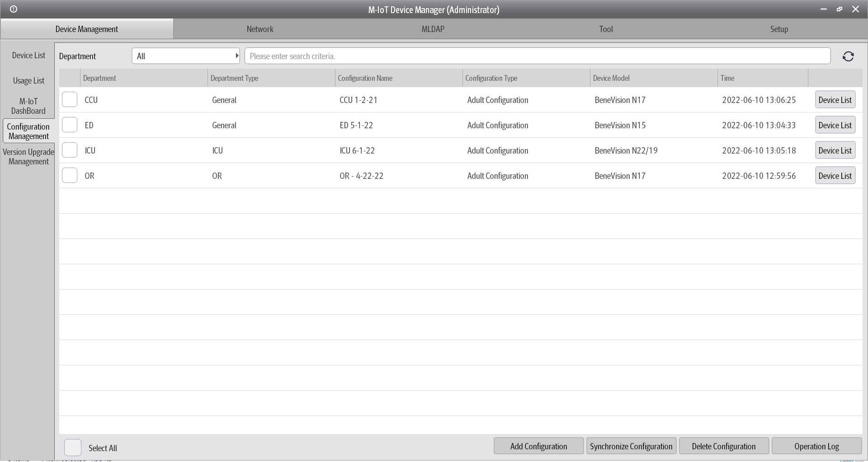Image resolution: width=868 pixels, height=462 pixels.
Task: Open the Operation Log
Action: (x=816, y=446)
